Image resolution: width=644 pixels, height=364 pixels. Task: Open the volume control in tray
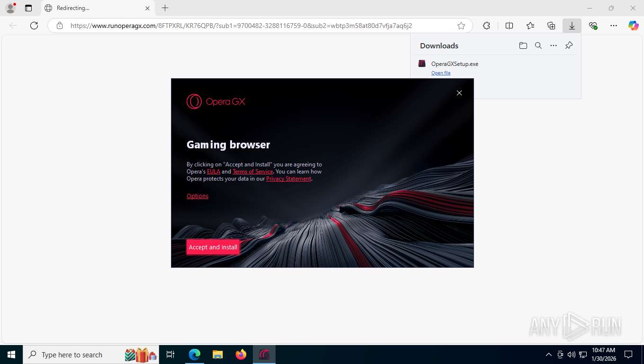coord(571,355)
